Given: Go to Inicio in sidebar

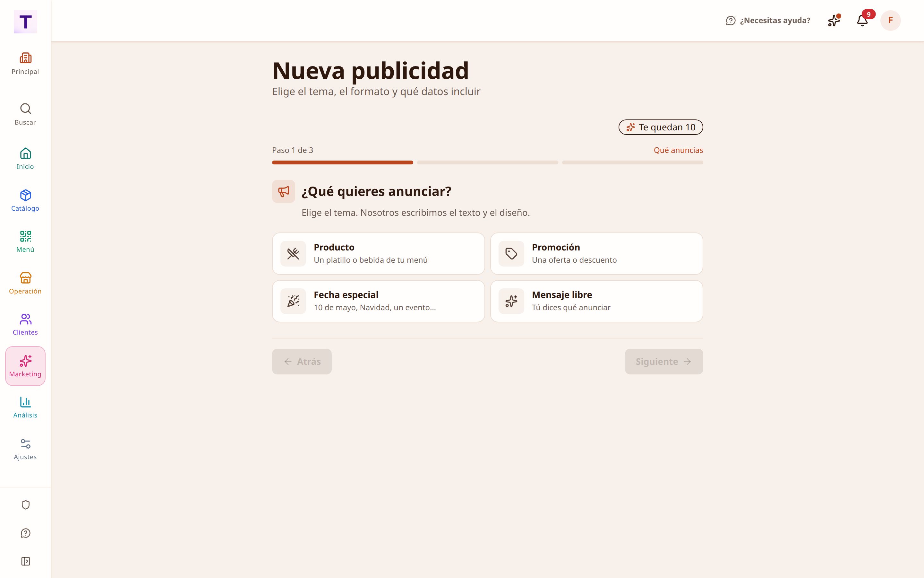Looking at the screenshot, I should pos(25,159).
